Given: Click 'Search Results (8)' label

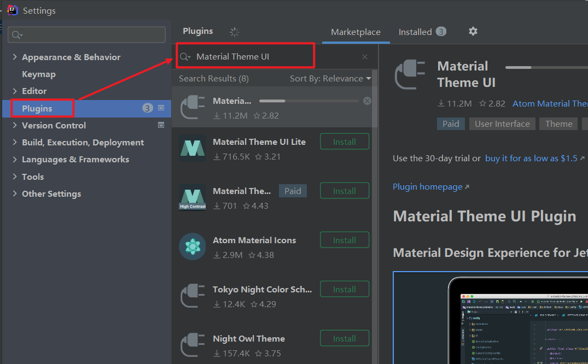Looking at the screenshot, I should coord(214,78).
